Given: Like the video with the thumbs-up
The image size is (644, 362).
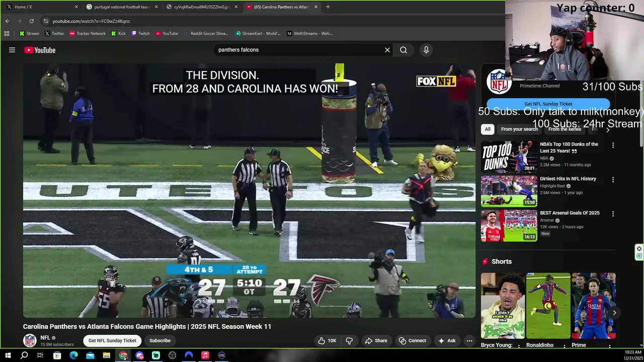Looking at the screenshot, I should (327, 340).
